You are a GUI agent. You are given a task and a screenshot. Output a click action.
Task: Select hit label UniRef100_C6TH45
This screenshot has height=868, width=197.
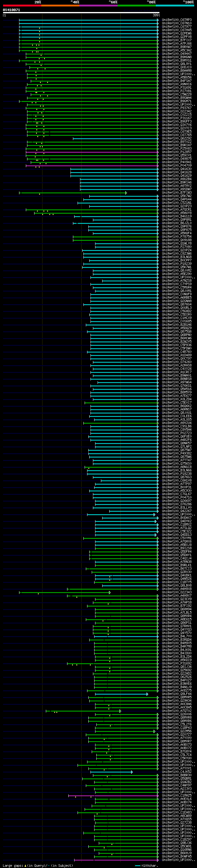pyautogui.click(x=177, y=30)
